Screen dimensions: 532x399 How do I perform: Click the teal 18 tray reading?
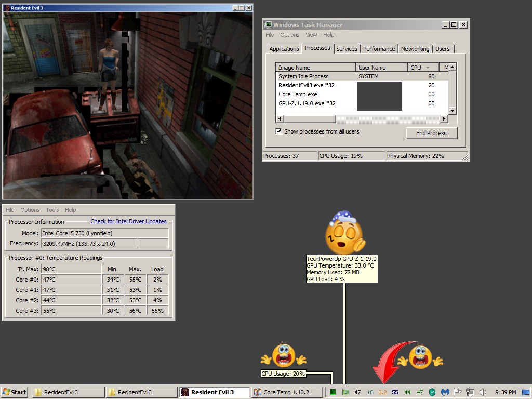click(370, 392)
